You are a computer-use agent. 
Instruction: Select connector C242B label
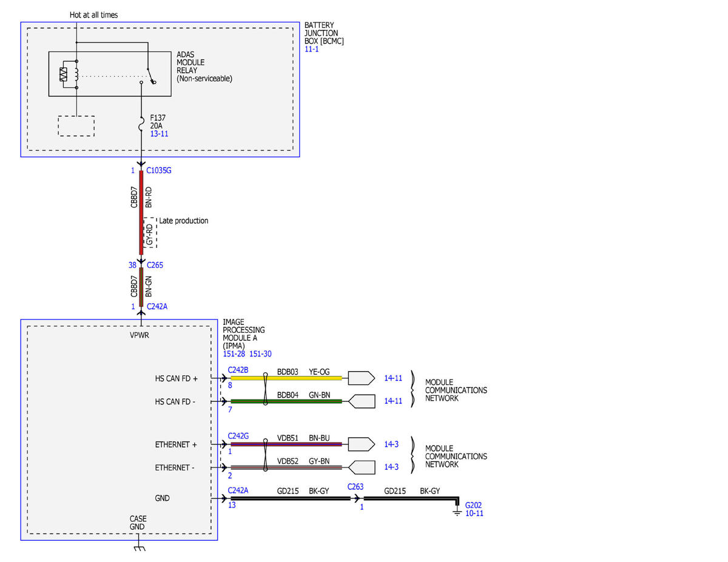238,369
